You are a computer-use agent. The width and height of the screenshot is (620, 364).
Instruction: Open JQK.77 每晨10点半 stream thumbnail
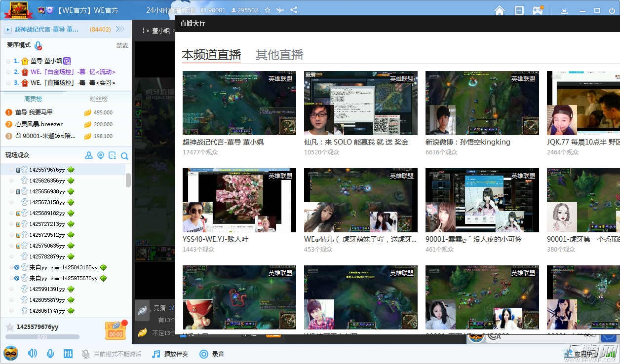pos(583,103)
